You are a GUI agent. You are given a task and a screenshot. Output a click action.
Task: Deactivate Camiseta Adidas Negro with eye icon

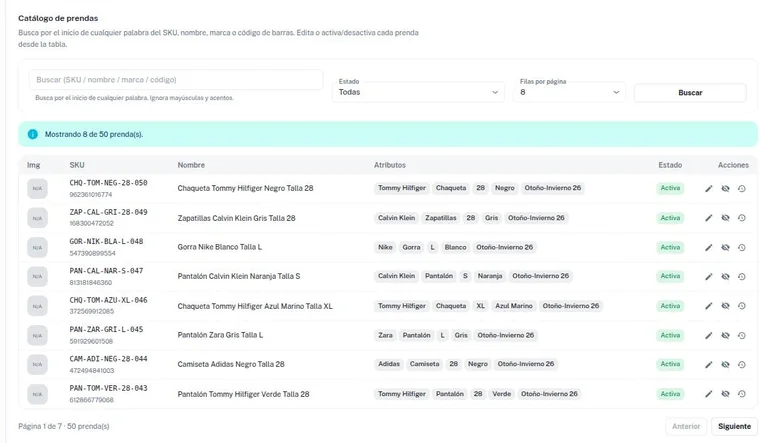tap(725, 364)
